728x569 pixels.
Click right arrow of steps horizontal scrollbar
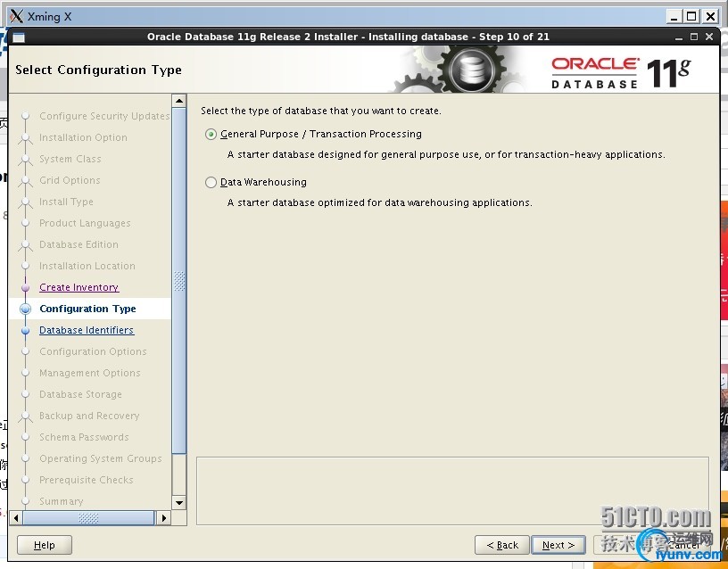click(163, 518)
